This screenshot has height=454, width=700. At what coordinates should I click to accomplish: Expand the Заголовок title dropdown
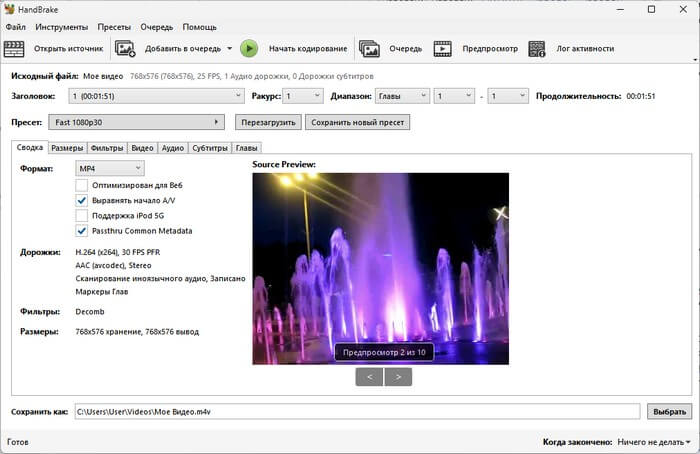[x=156, y=96]
